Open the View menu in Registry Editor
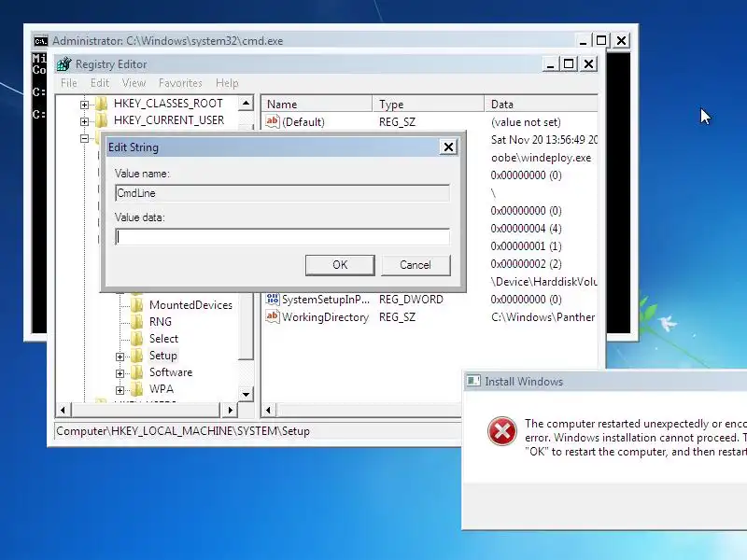This screenshot has width=747, height=560. click(x=134, y=83)
